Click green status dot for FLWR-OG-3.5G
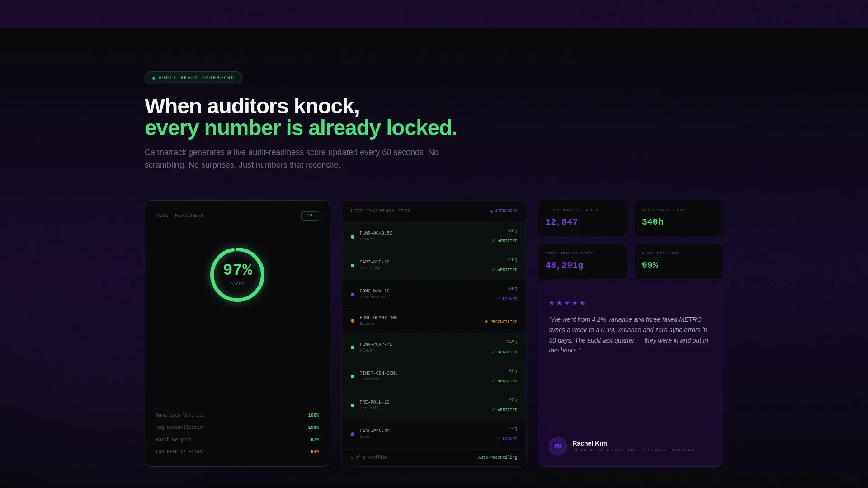The width and height of the screenshot is (868, 488). pos(353,237)
